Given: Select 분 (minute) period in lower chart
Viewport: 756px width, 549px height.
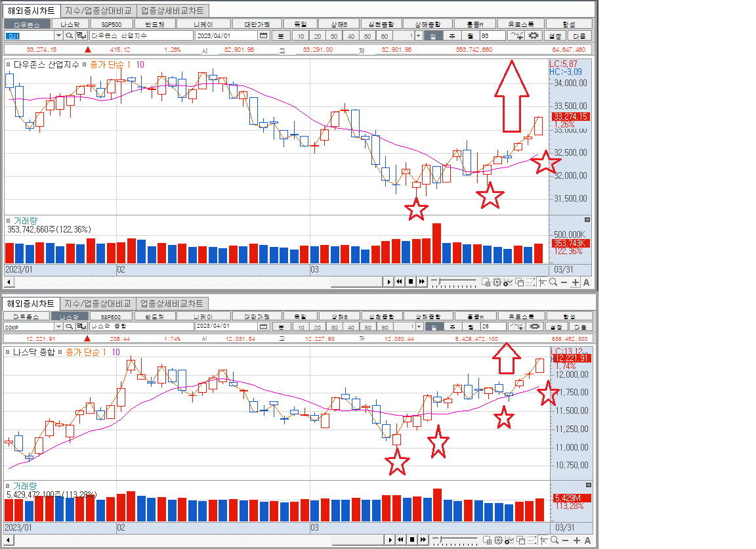Looking at the screenshot, I should click(x=281, y=326).
